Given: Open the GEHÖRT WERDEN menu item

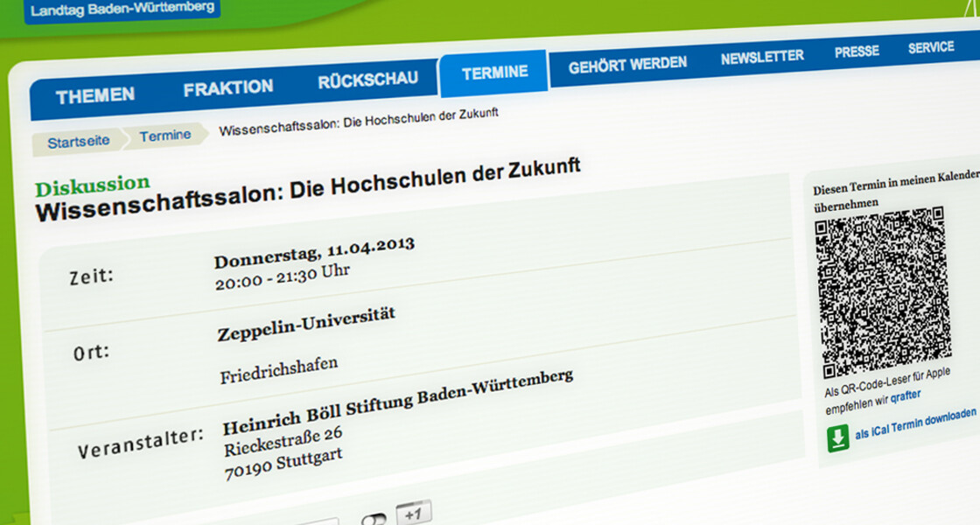Looking at the screenshot, I should [627, 65].
